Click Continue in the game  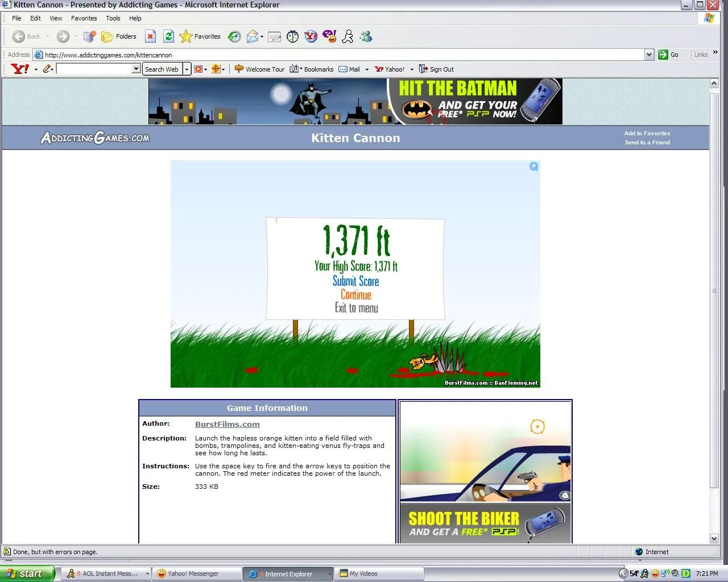356,294
